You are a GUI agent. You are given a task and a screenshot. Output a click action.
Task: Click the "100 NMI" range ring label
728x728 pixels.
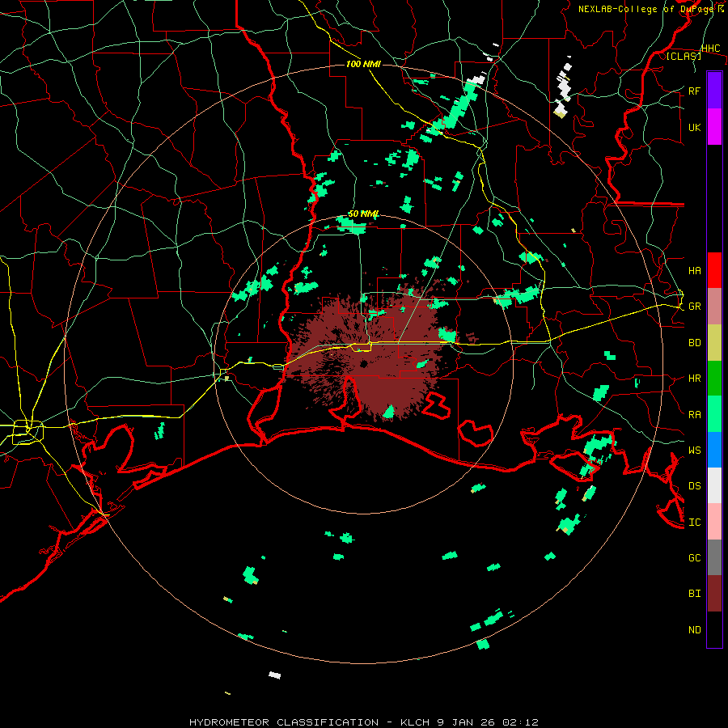point(363,64)
